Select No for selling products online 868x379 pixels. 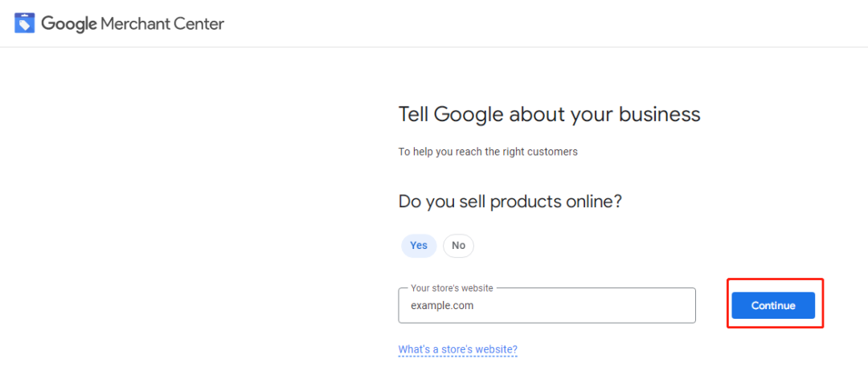[458, 246]
